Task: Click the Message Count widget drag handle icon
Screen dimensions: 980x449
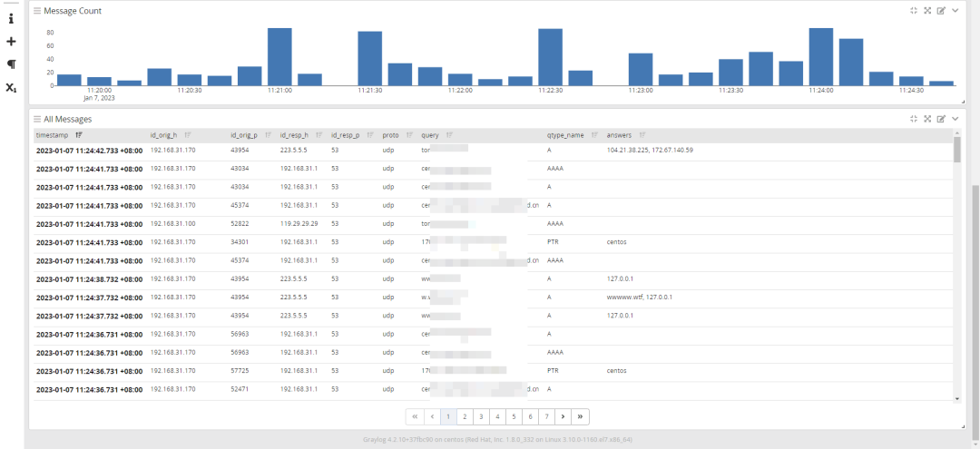Action: (37, 11)
